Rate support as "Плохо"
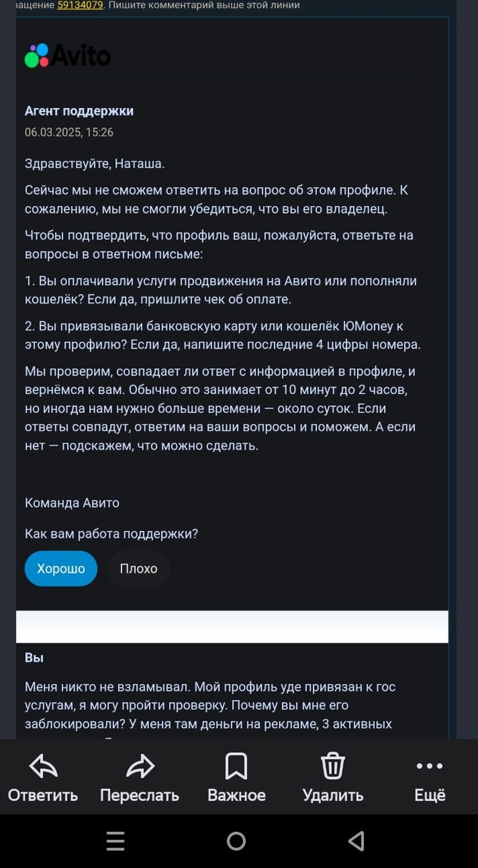This screenshot has width=478, height=868. pyautogui.click(x=139, y=568)
